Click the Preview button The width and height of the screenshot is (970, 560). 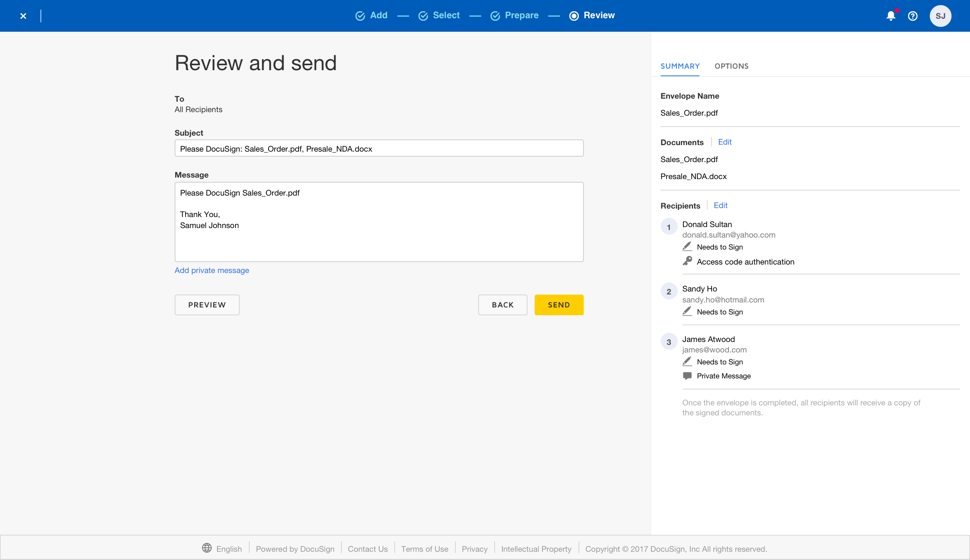pyautogui.click(x=207, y=304)
